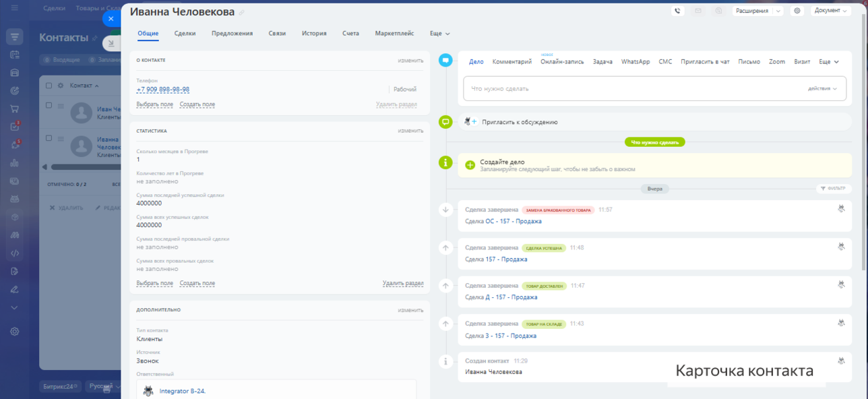This screenshot has height=399, width=868.
Task: Click phone number +7 909 898-98-98
Action: pos(162,90)
